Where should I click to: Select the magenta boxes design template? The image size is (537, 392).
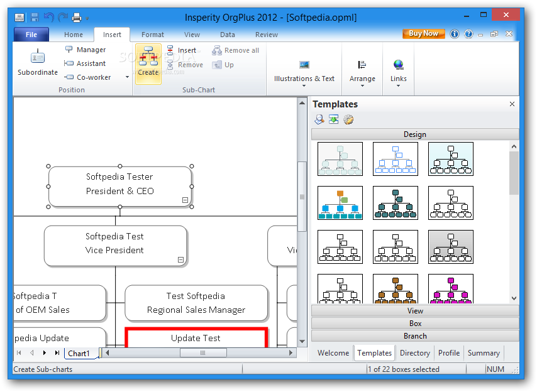tap(451, 289)
